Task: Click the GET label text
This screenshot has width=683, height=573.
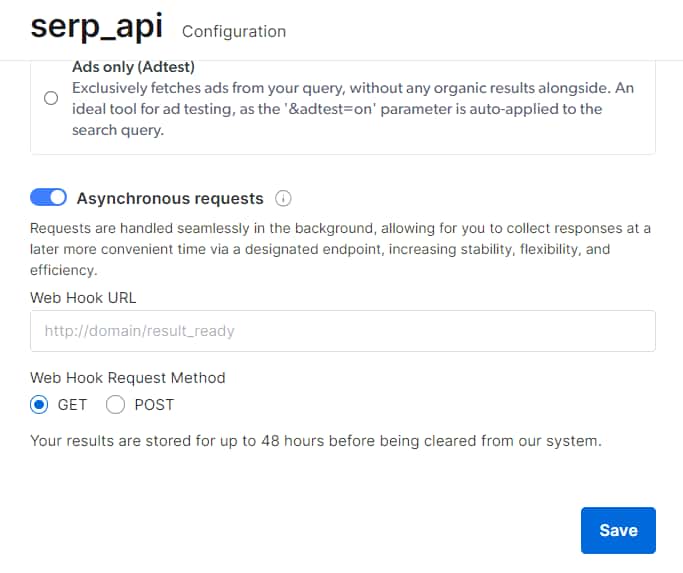Action: point(72,405)
